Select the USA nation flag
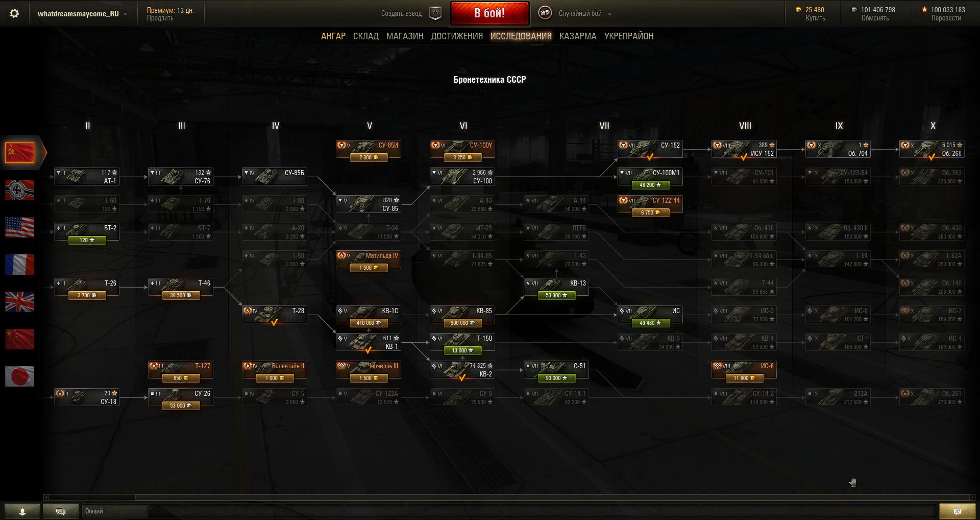Image resolution: width=980 pixels, height=520 pixels. [x=19, y=227]
